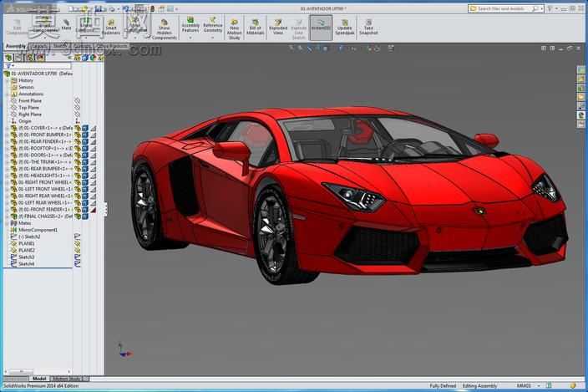This screenshot has width=588, height=392.
Task: Click Zoom to Area in heads-up toolbar
Action: (x=301, y=48)
